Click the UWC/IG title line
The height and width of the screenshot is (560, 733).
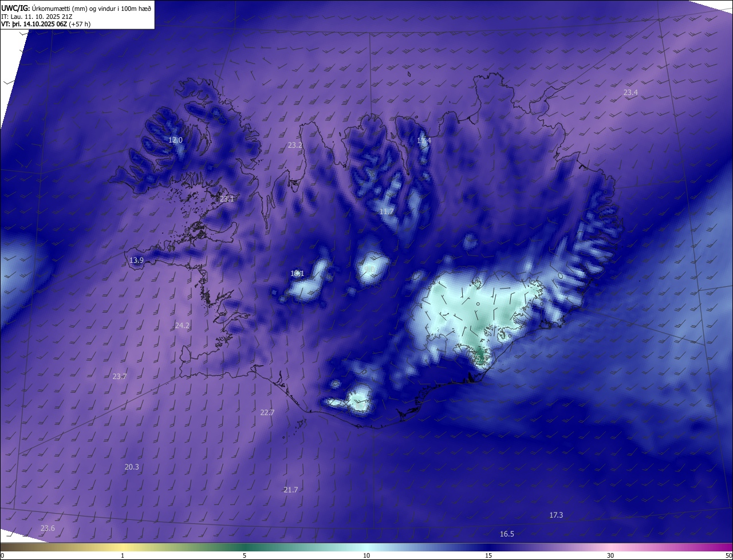tap(76, 9)
